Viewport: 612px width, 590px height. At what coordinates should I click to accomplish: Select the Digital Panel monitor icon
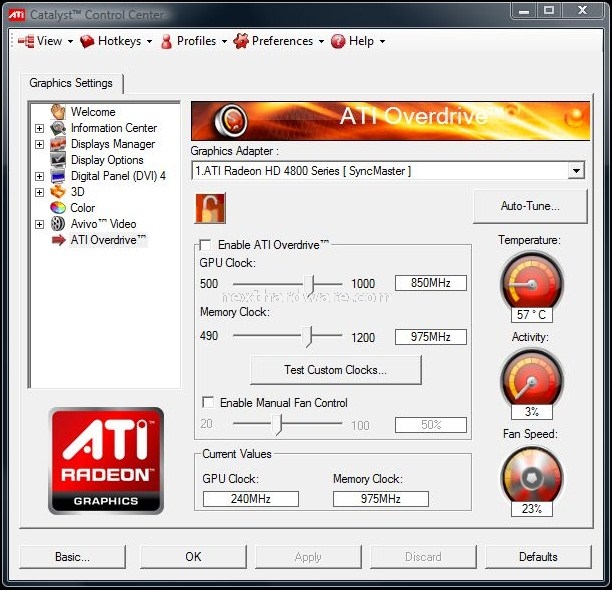pos(58,176)
